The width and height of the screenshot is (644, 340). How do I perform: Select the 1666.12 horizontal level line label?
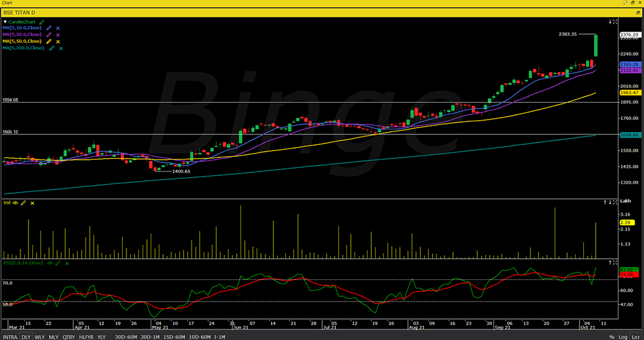click(x=11, y=132)
